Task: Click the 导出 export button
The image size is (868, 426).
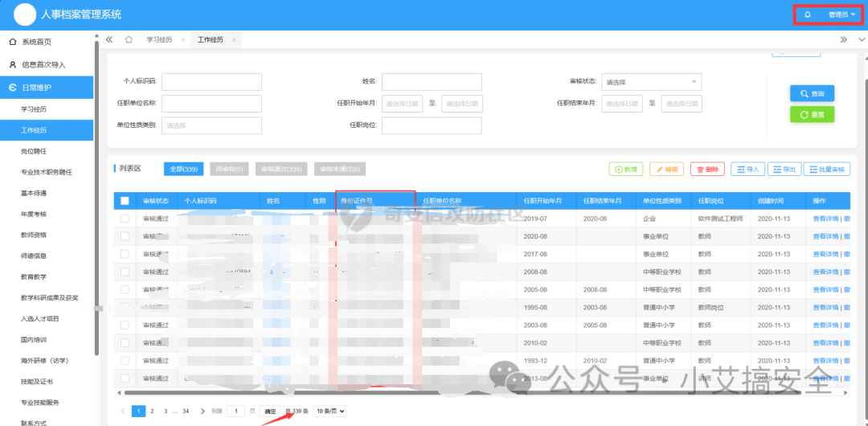Action: [784, 170]
